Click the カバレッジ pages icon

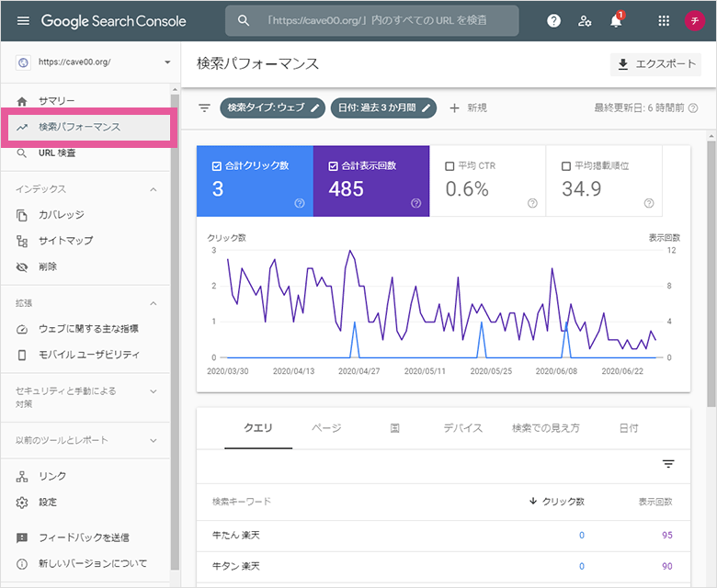22,215
